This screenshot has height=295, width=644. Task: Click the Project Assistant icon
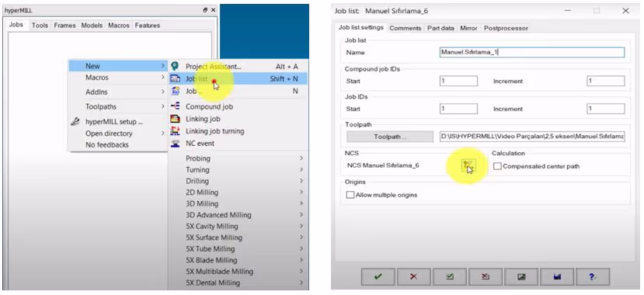tap(176, 66)
